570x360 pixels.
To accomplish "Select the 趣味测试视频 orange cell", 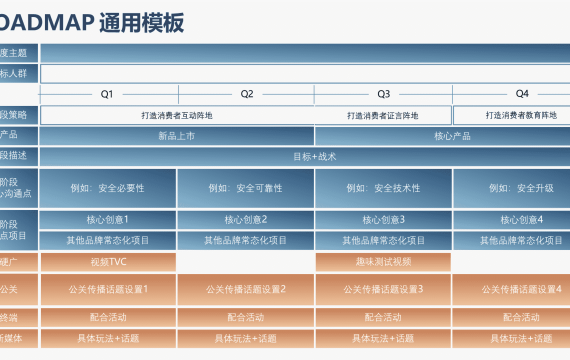I will 383,262.
